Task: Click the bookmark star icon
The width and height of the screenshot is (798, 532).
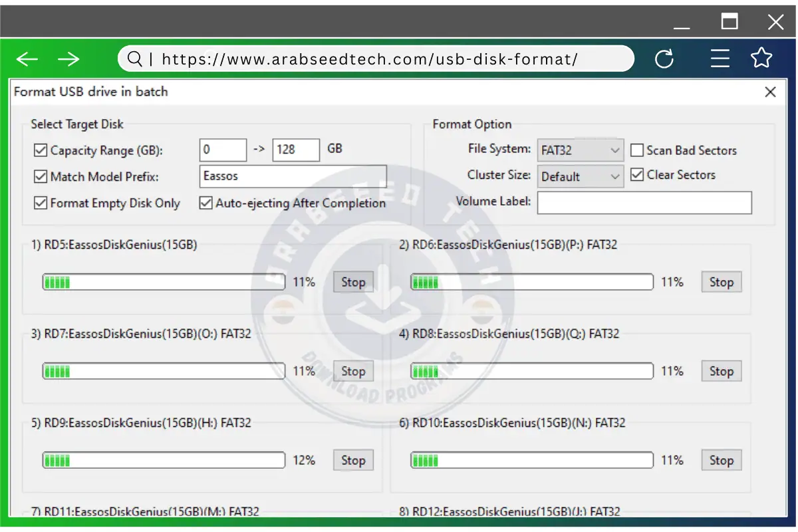Action: coord(761,59)
